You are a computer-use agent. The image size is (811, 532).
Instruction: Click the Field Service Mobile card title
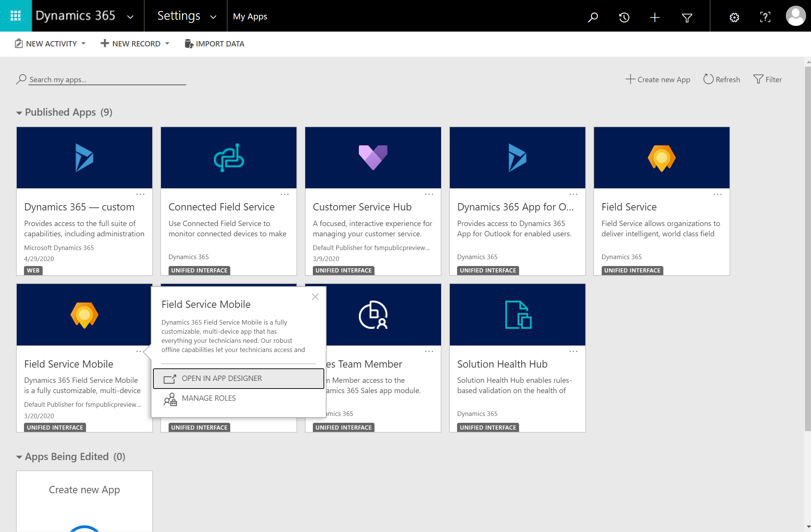(x=69, y=364)
